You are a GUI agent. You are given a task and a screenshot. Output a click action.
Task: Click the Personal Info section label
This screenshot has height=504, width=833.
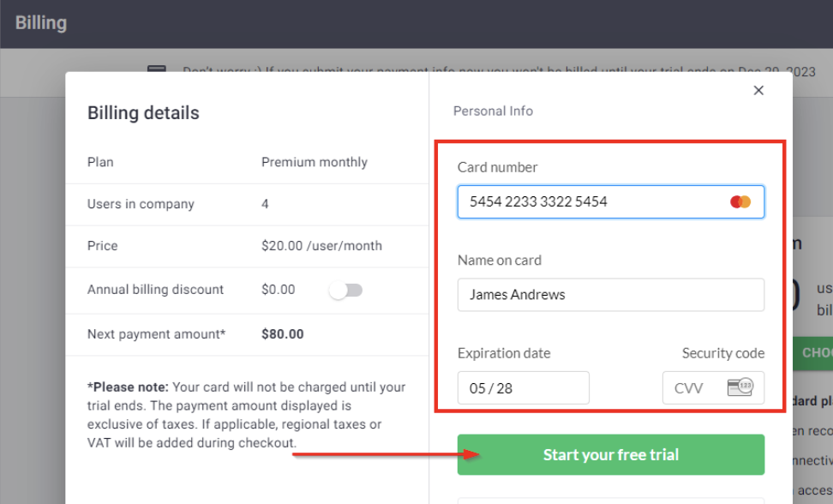(494, 111)
